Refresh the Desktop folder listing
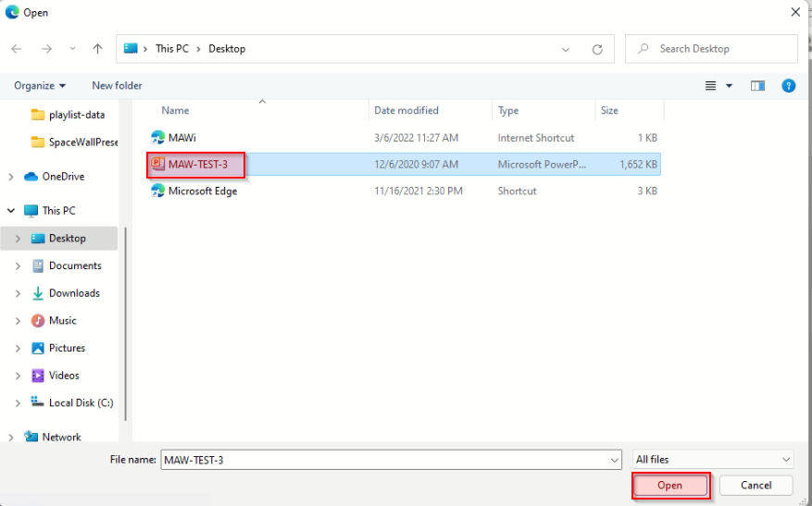 597,49
